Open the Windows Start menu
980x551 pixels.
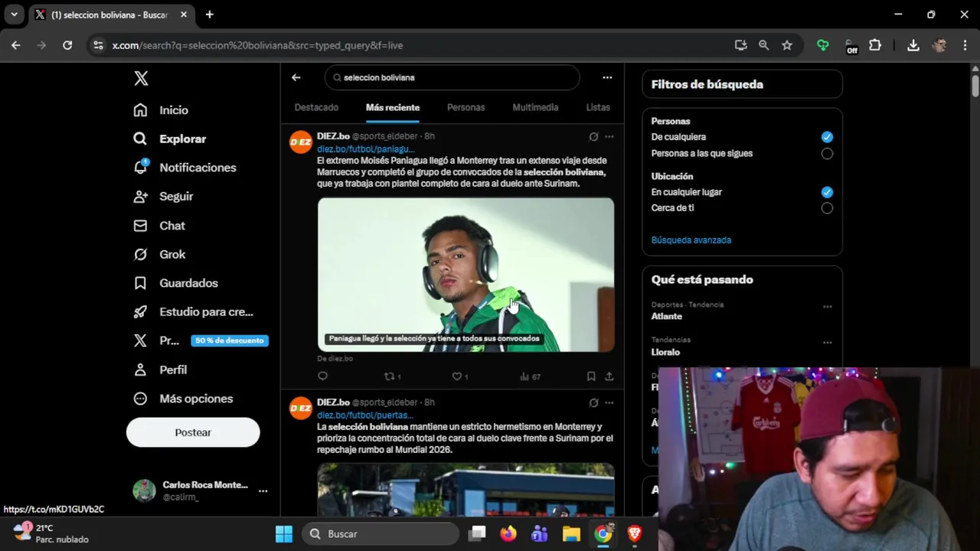click(x=284, y=534)
